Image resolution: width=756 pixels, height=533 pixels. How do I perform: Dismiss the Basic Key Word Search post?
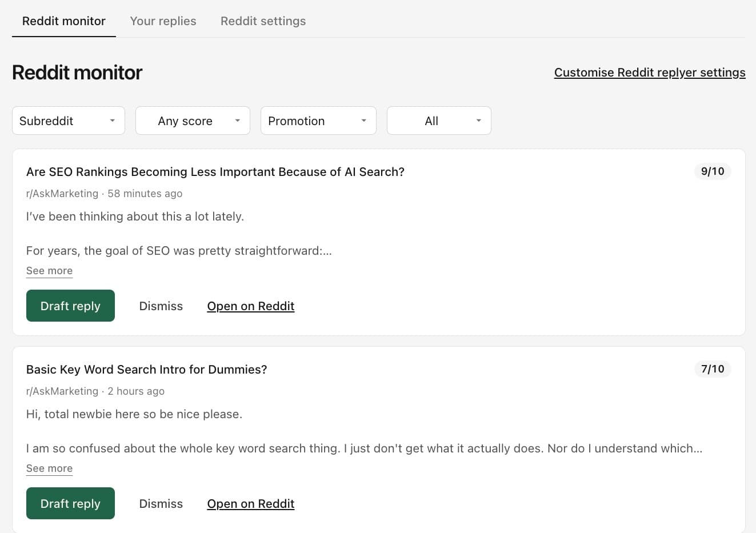(x=161, y=504)
